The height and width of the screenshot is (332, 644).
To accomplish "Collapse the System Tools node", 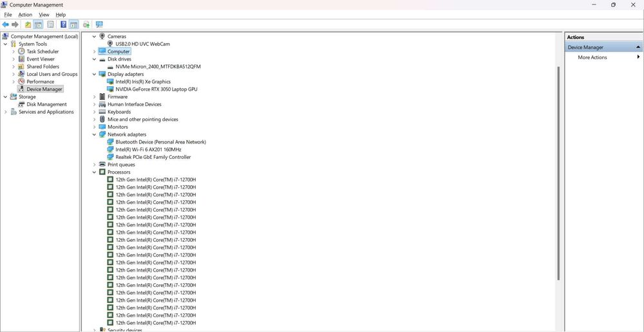I will (5, 44).
